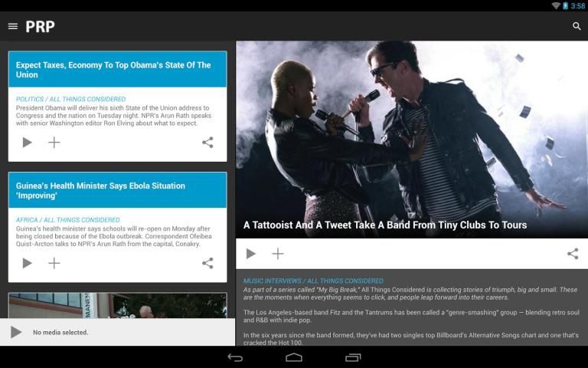588x368 pixels.
Task: Tap the PRP app logo
Action: [40, 26]
